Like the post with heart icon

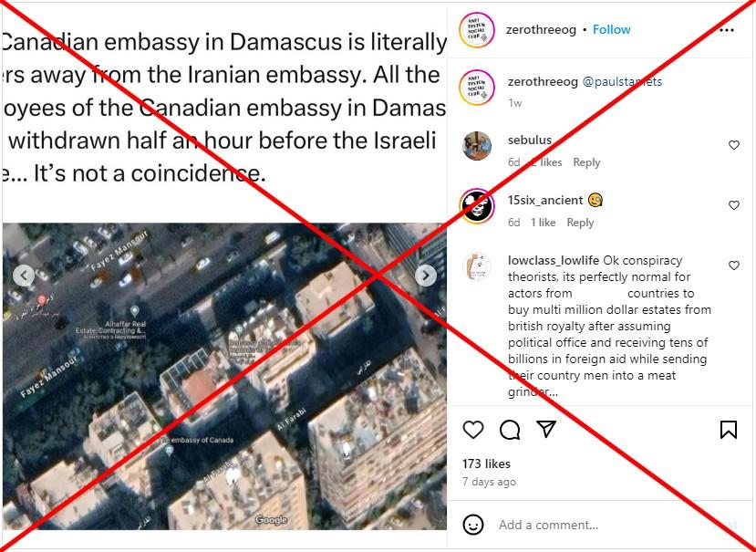[473, 430]
